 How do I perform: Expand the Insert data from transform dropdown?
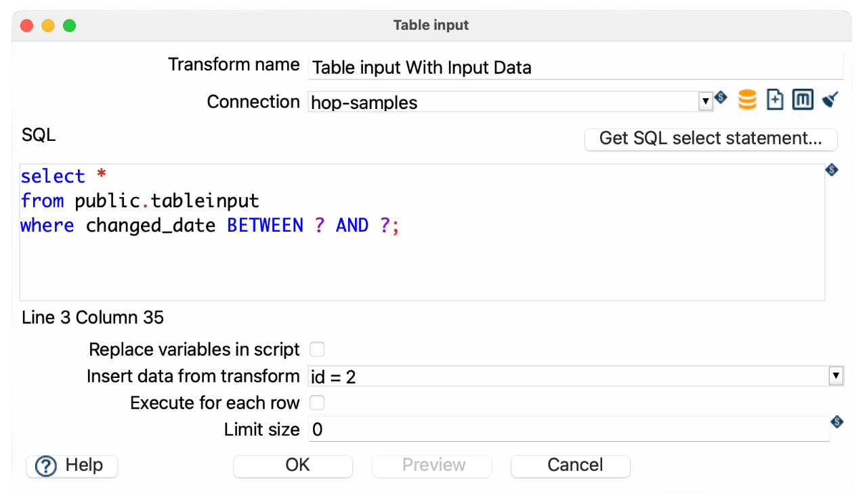(835, 376)
